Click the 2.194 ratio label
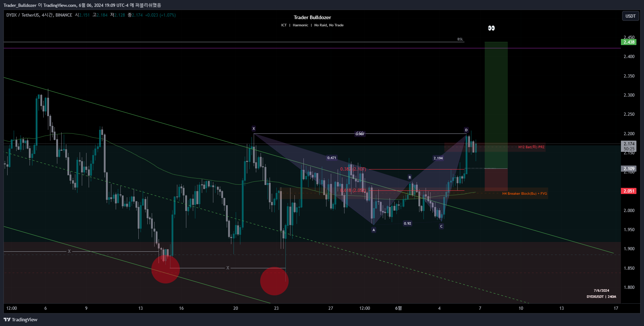This screenshot has height=326, width=644. [x=438, y=158]
